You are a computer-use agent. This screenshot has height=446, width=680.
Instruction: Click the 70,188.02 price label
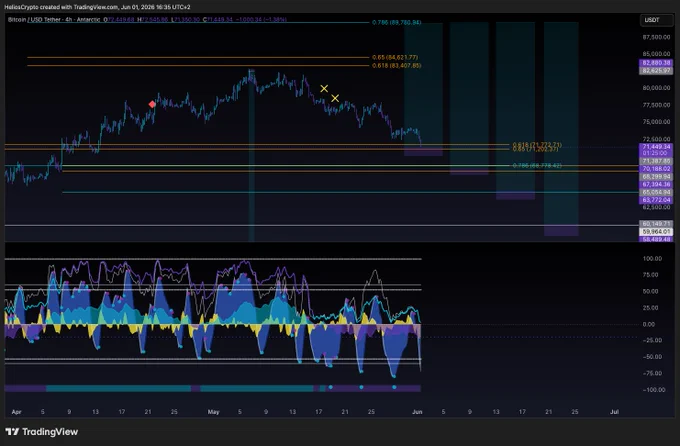656,169
